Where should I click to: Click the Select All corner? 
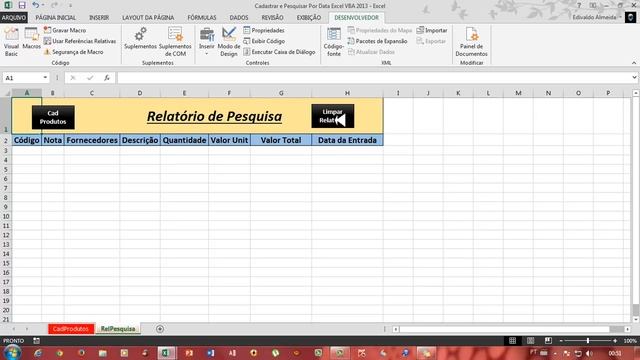(x=6, y=93)
